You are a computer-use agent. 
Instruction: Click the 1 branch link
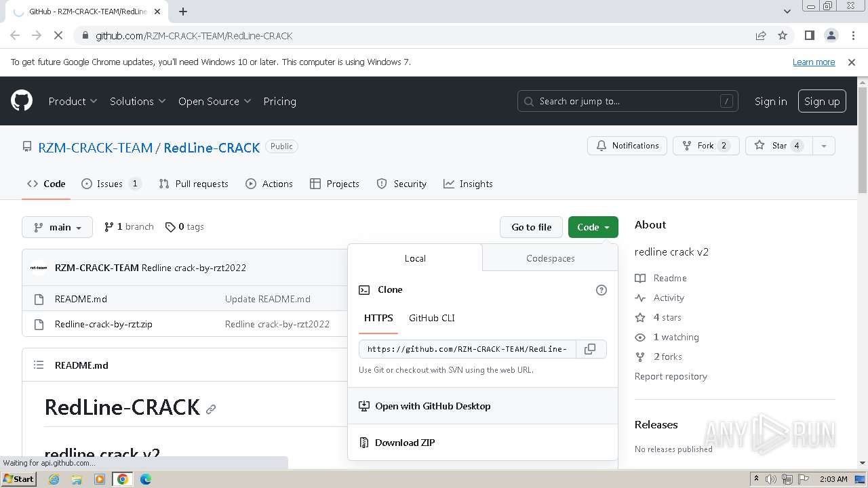coord(129,227)
